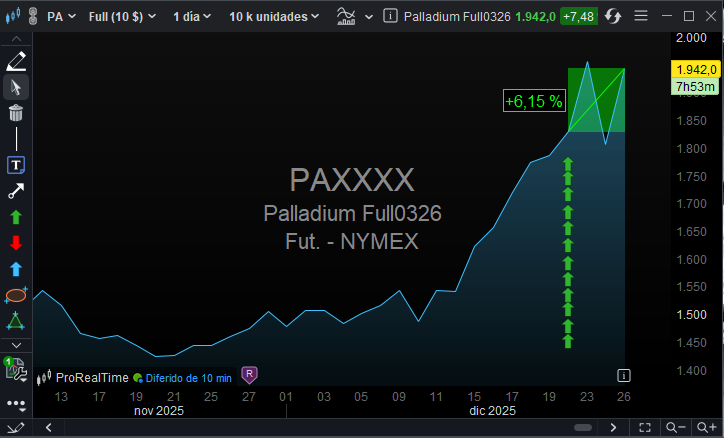Open the three dots more options
The width and height of the screenshot is (724, 438).
tap(16, 404)
